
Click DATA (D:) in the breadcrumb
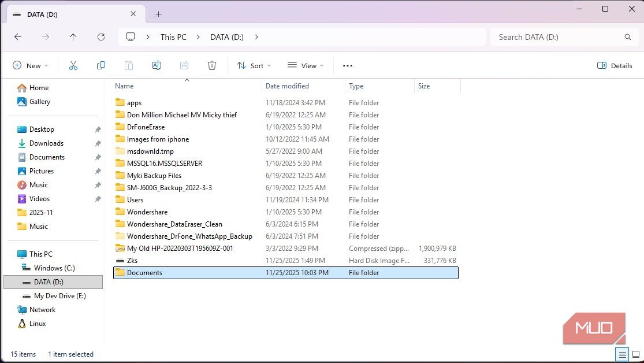[227, 37]
